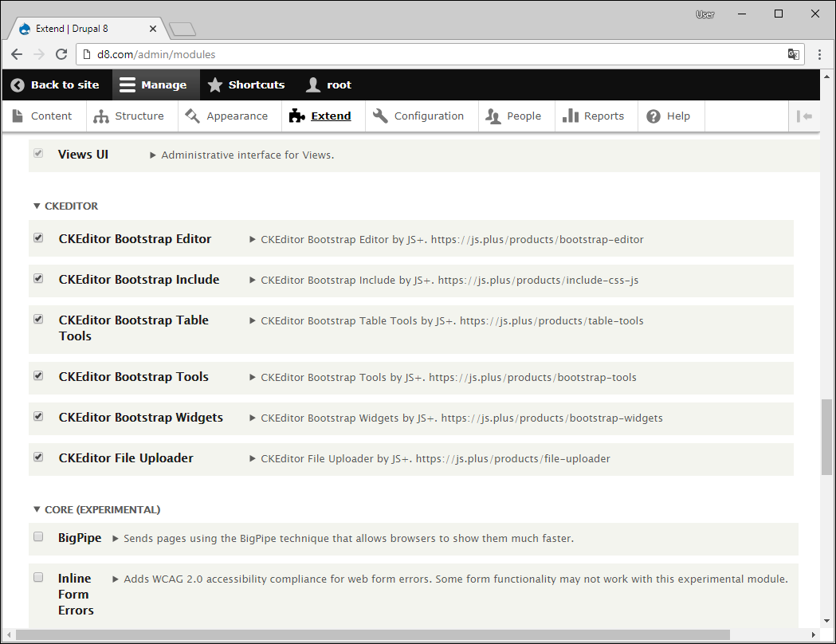Click the Back to site arrow icon

(18, 85)
